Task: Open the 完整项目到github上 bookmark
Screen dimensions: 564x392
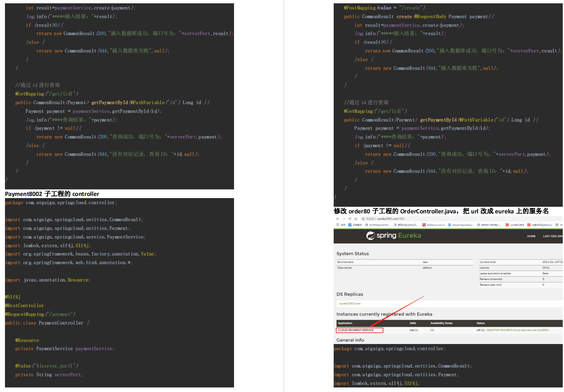Action: coord(540,225)
